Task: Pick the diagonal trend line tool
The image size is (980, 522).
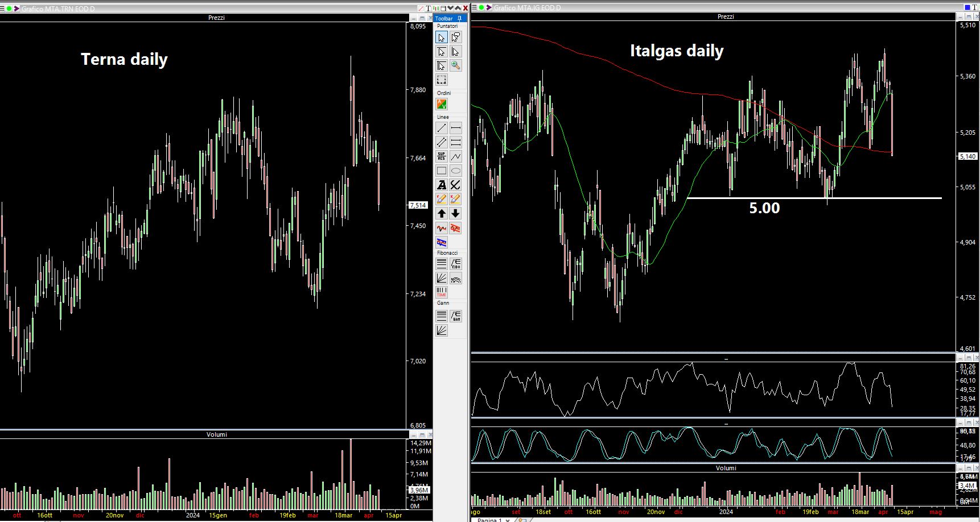Action: (442, 128)
